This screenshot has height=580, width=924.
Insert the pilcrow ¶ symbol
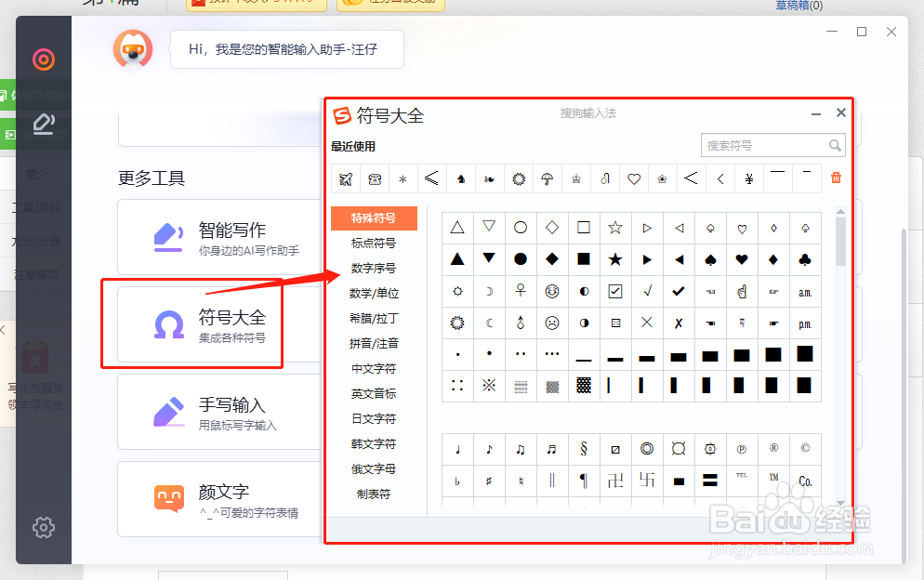tap(584, 481)
